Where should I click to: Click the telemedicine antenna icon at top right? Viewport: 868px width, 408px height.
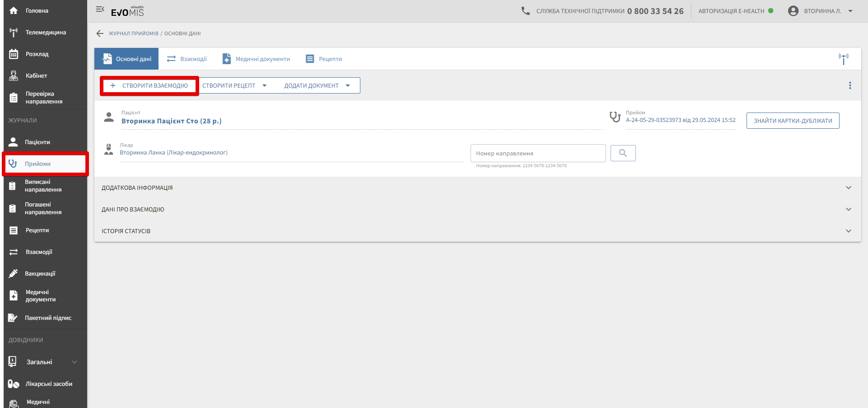click(843, 59)
